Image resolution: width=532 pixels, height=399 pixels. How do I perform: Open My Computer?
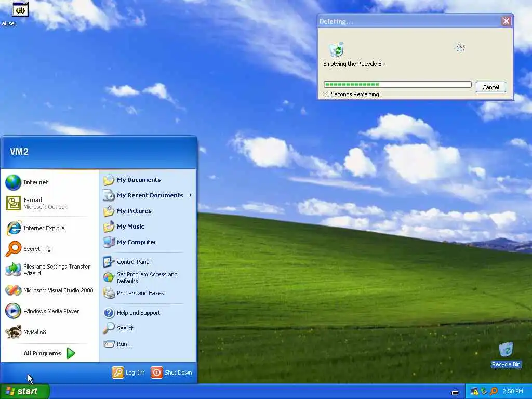tap(148, 242)
